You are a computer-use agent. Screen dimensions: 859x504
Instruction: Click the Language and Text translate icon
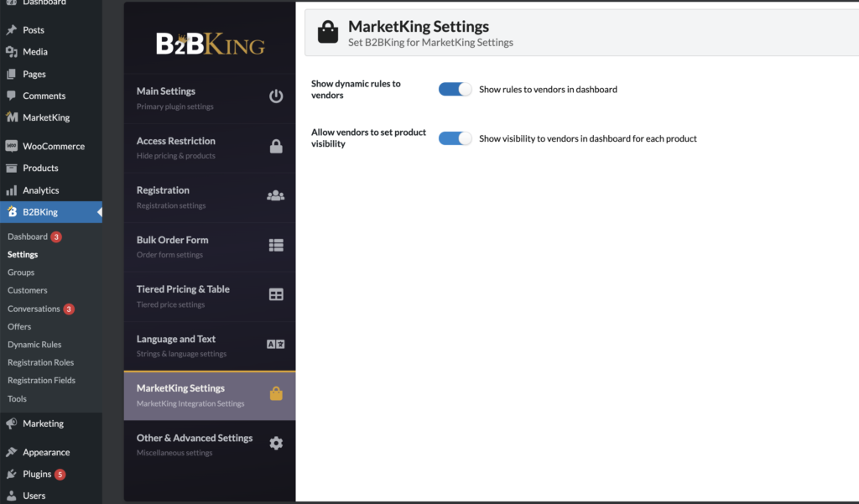[x=275, y=344]
